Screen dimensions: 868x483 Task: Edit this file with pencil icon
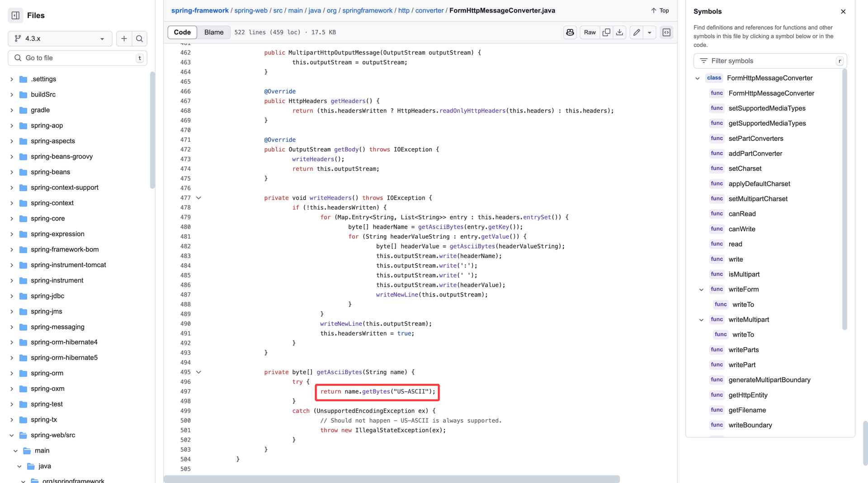tap(636, 32)
